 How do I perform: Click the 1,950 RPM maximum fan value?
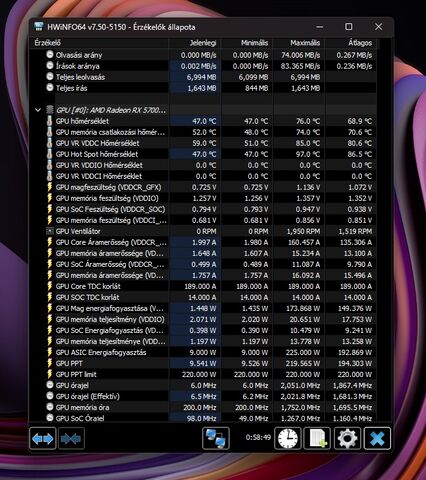pyautogui.click(x=303, y=231)
